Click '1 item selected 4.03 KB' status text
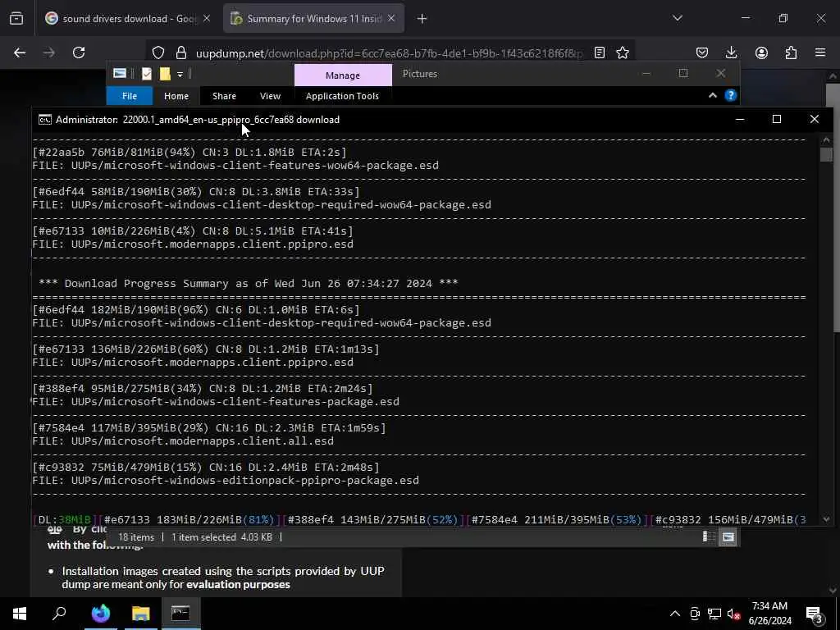The width and height of the screenshot is (840, 630). (x=221, y=536)
